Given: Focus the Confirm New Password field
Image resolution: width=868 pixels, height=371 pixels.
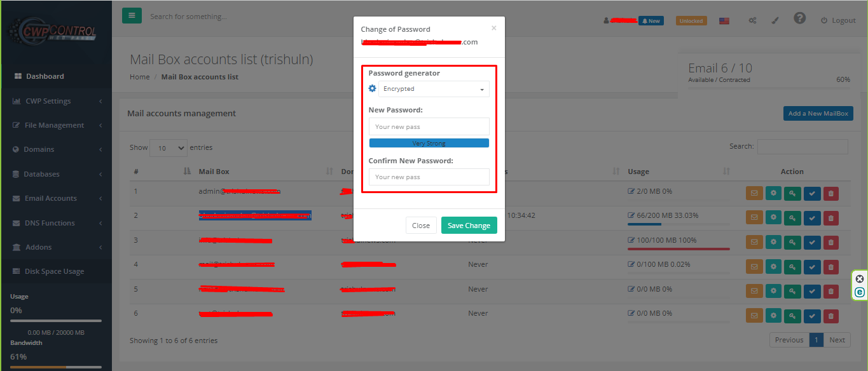Looking at the screenshot, I should (x=429, y=177).
